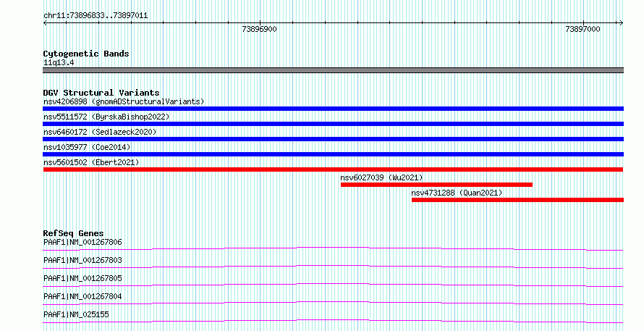Image resolution: width=644 pixels, height=331 pixels.
Task: Click the magenta line under PAAF1|NM_001267805
Action: point(333,285)
